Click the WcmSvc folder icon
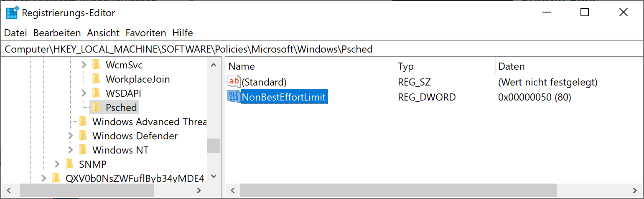 point(97,65)
